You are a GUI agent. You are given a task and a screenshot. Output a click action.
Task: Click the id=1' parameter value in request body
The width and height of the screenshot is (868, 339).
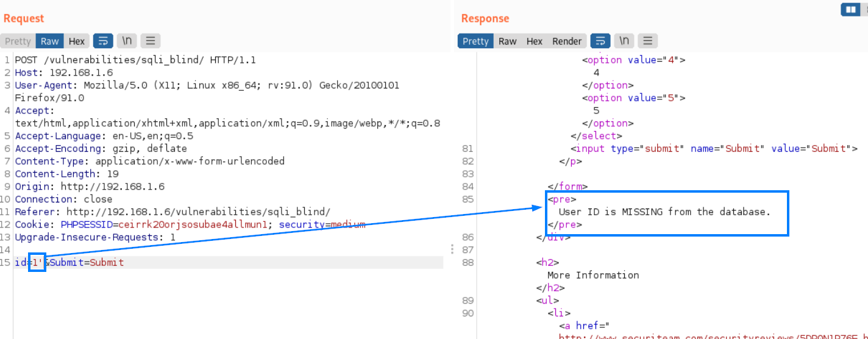click(37, 263)
